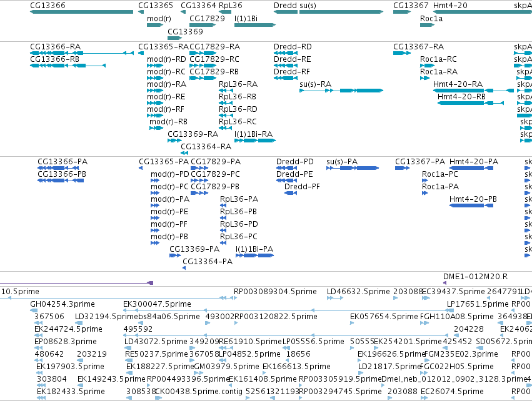This screenshot has width=532, height=401.
Task: Click the EK182433.5prime EST label
Action: pos(71,391)
